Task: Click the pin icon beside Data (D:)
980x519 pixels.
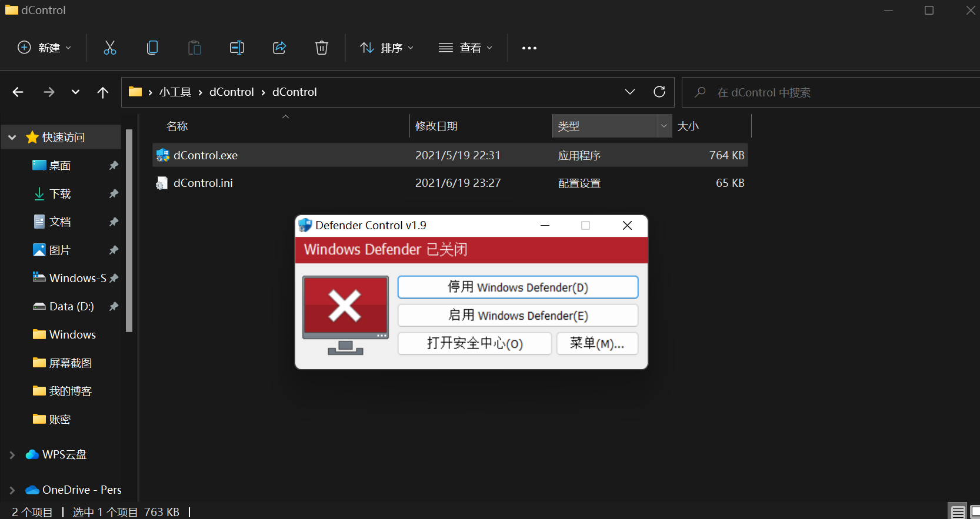Action: pyautogui.click(x=114, y=307)
